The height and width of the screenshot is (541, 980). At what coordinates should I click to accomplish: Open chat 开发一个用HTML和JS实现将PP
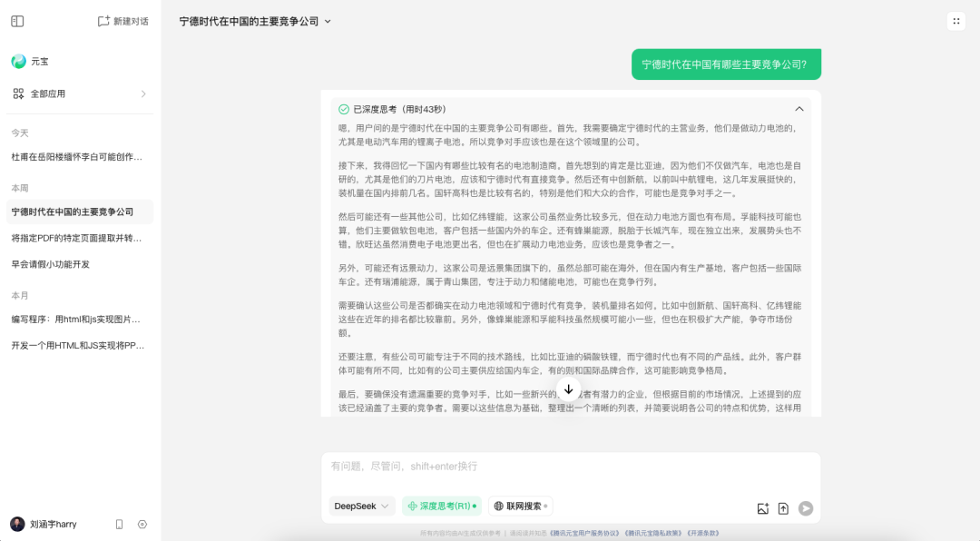[x=79, y=345]
